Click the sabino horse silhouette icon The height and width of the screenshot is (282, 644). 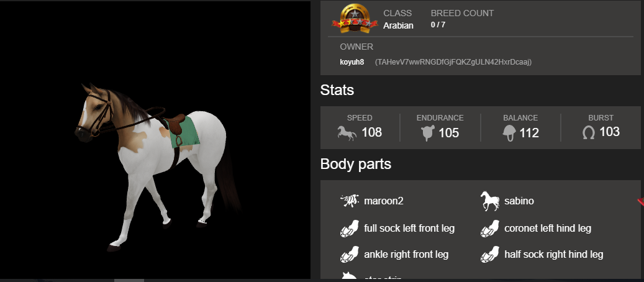(x=490, y=201)
